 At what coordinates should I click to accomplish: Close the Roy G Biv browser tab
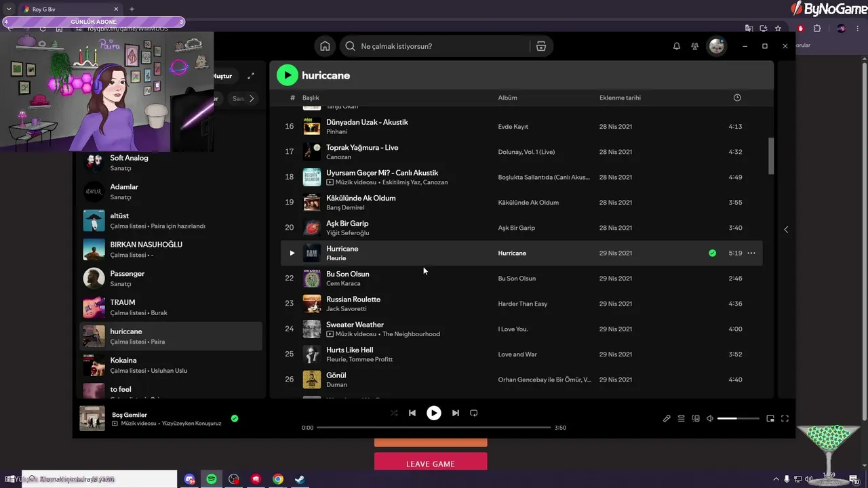pyautogui.click(x=116, y=9)
